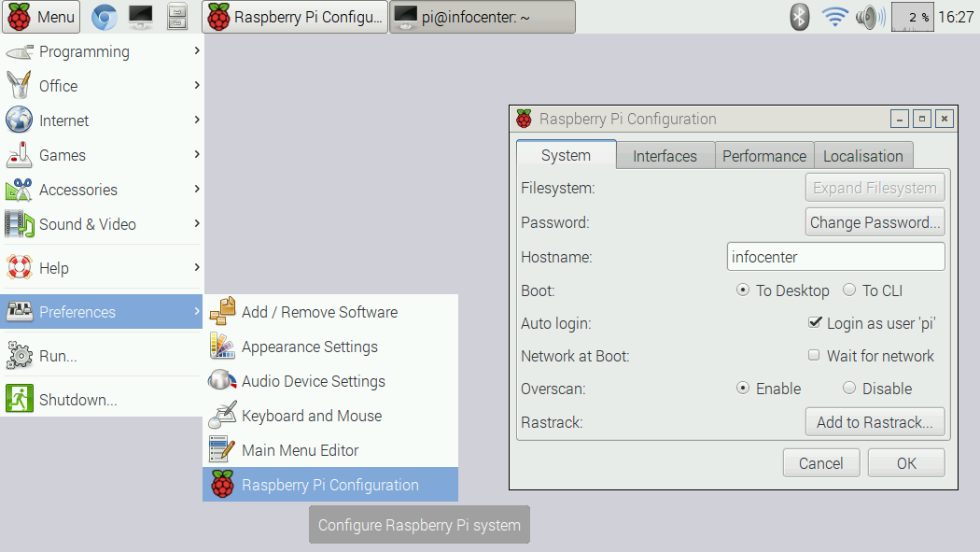Expand the Games submenu arrow

(197, 154)
